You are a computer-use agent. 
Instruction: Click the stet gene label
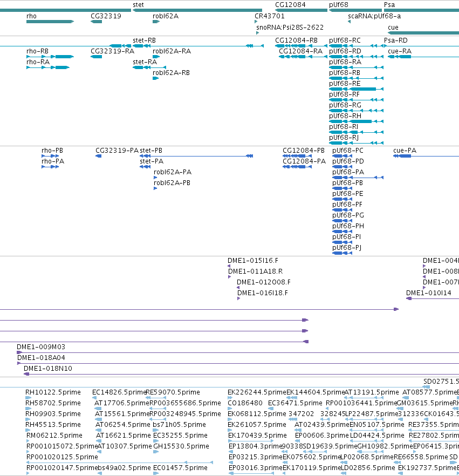point(138,5)
